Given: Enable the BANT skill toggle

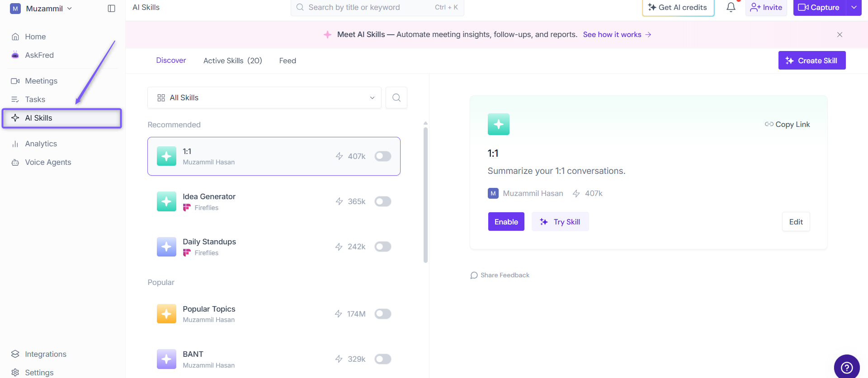Looking at the screenshot, I should tap(383, 359).
